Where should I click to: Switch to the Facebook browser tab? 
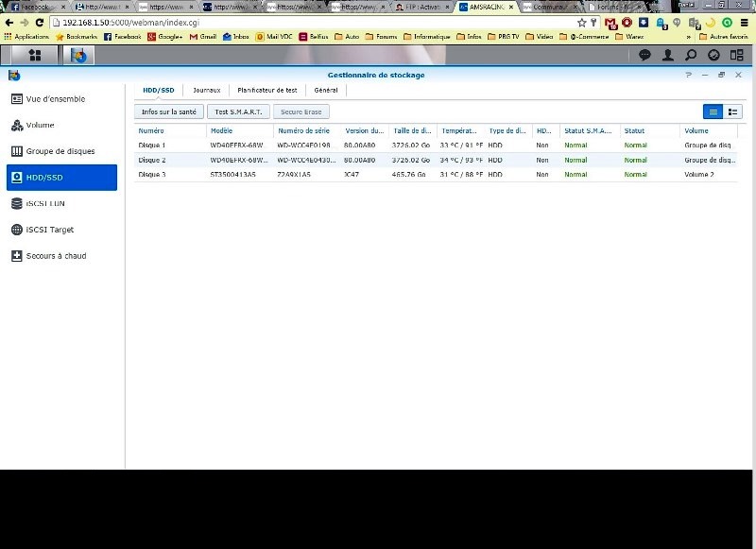click(36, 8)
